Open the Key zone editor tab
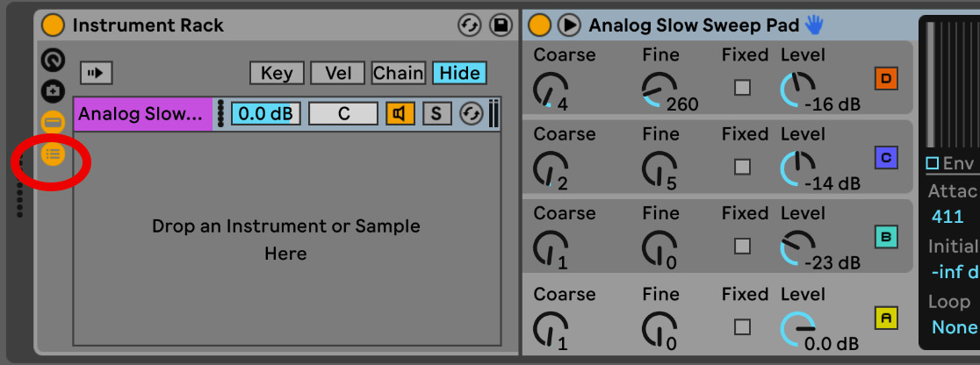 pyautogui.click(x=277, y=73)
